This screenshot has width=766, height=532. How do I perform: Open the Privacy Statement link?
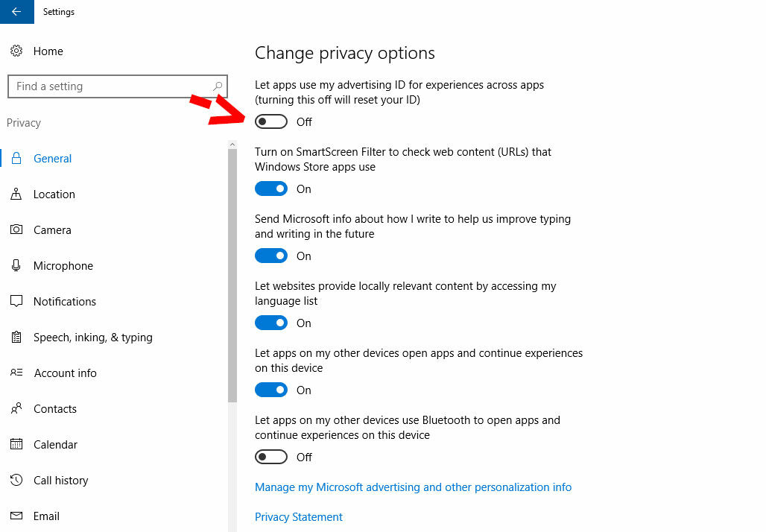click(x=299, y=517)
